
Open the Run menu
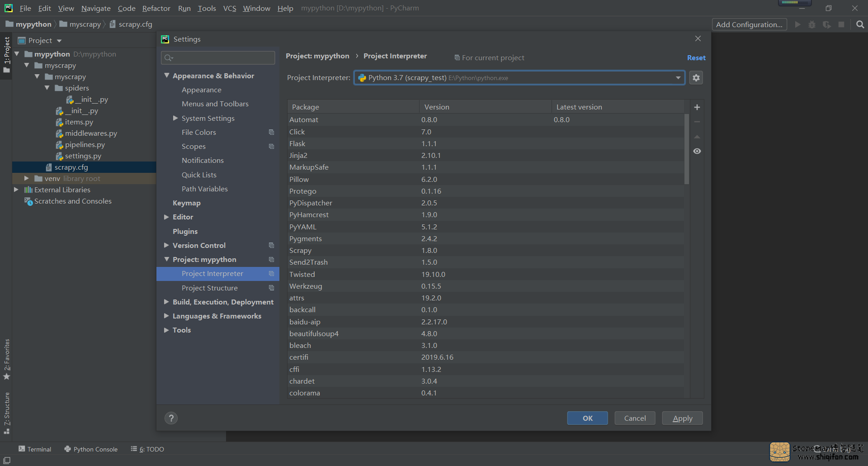(x=184, y=8)
